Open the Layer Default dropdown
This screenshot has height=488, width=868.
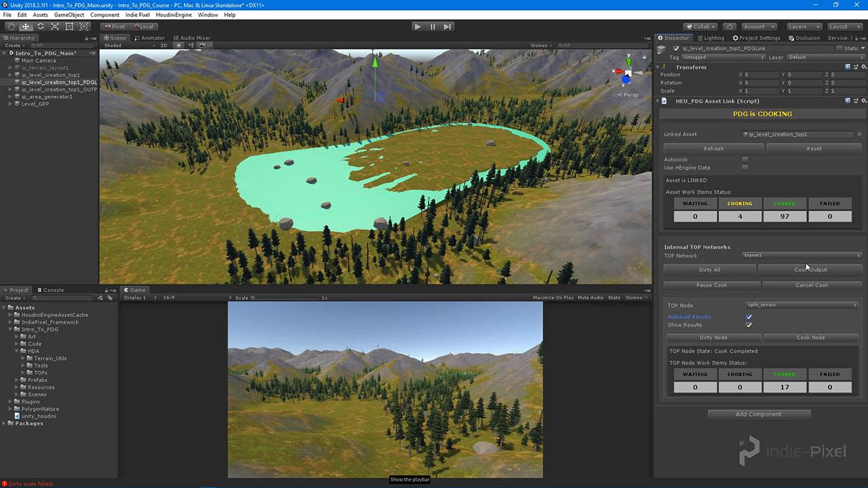[825, 57]
